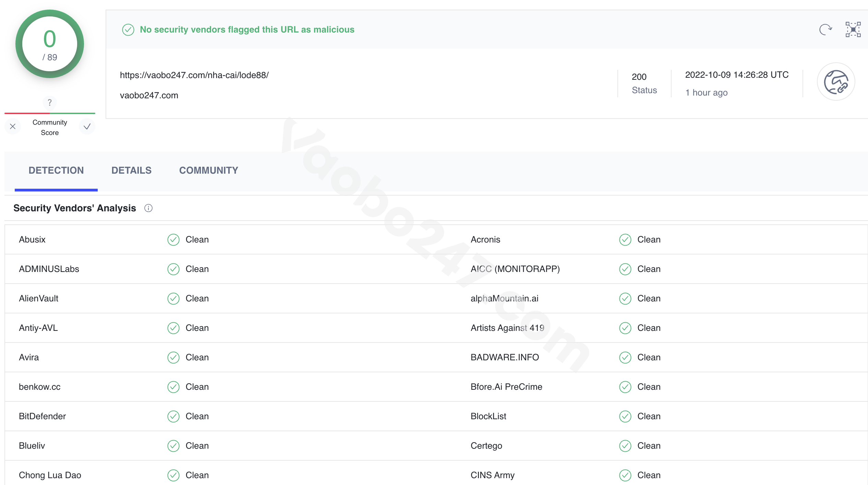868x485 pixels.
Task: Toggle AlienVault clean status indicator
Action: tap(173, 299)
